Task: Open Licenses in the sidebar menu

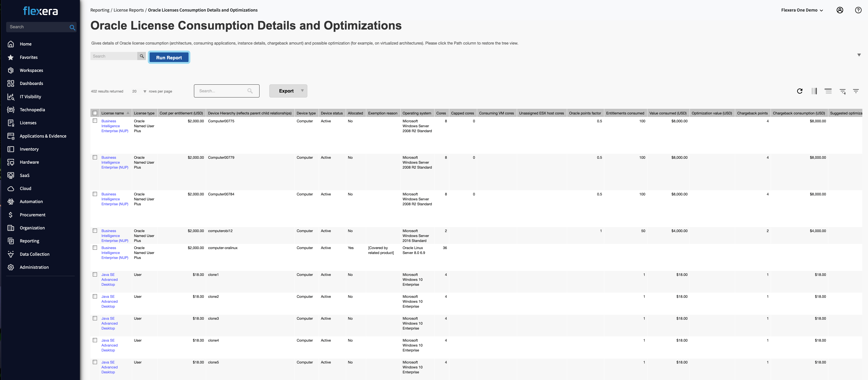Action: 28,123
